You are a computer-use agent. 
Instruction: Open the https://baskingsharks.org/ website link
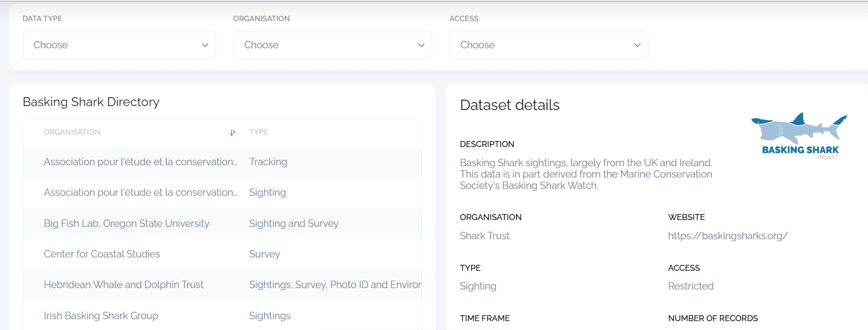(x=728, y=236)
